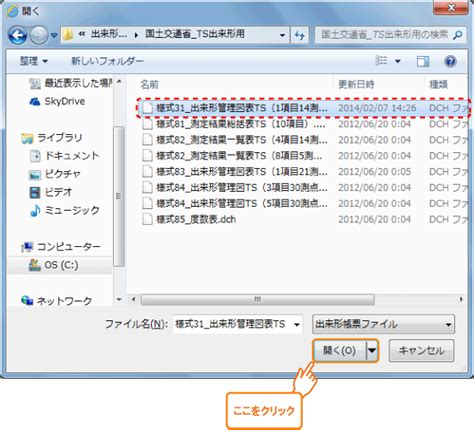Viewport: 474px width, 430px height.
Task: Expand the view options dropdown arrow
Action: click(x=398, y=61)
